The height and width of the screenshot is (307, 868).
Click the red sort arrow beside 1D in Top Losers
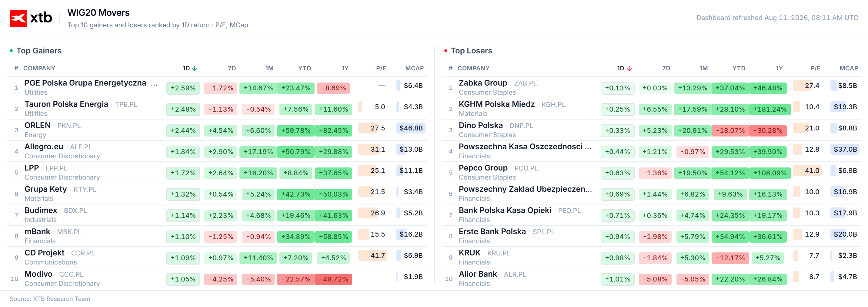point(629,69)
